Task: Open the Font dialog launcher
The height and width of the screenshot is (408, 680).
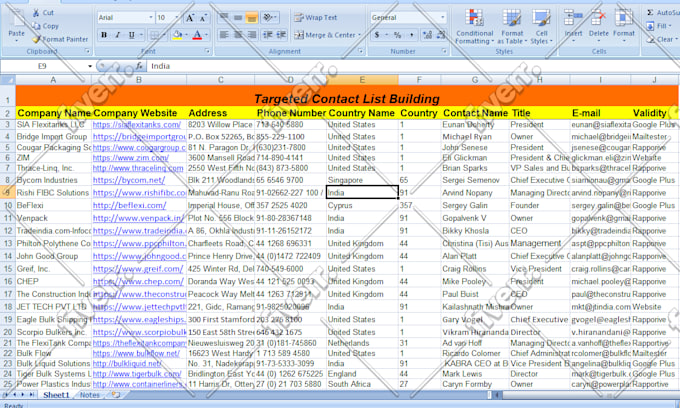Action: pyautogui.click(x=207, y=51)
